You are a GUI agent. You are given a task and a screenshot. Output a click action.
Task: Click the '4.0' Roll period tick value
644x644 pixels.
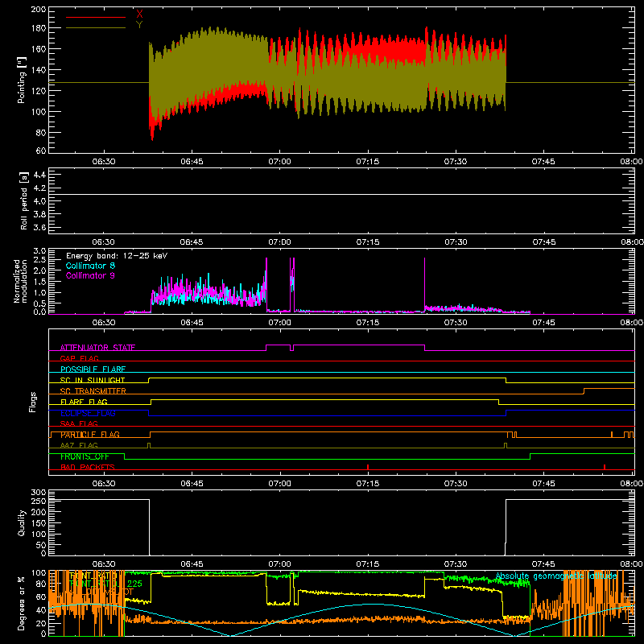coord(39,201)
